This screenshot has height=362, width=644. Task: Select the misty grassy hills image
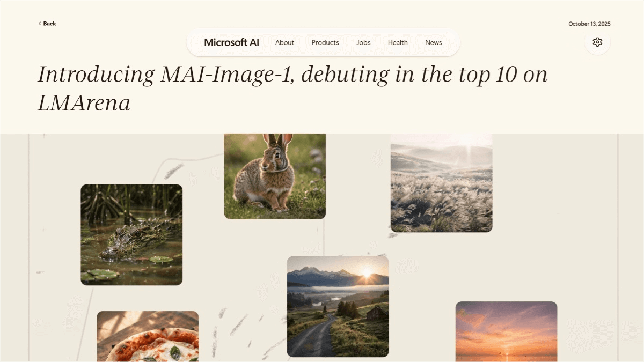coord(441,183)
